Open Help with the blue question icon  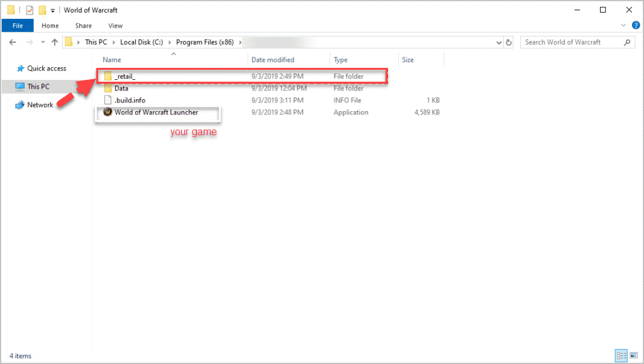tap(636, 25)
